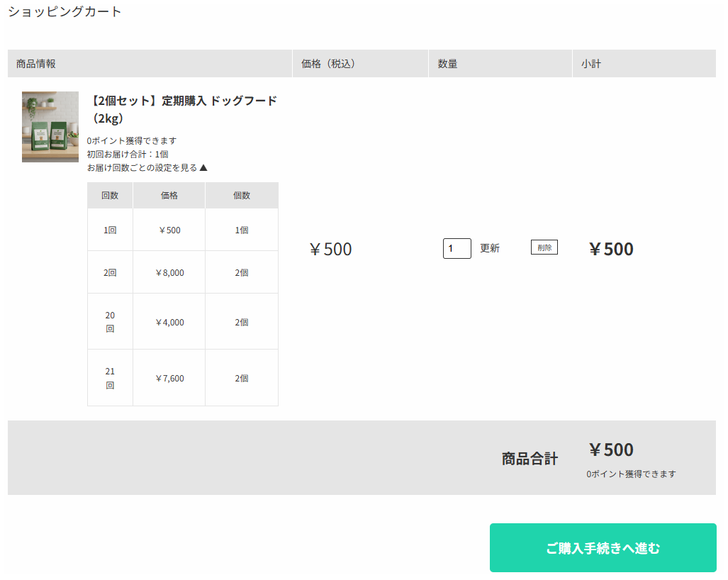The image size is (728, 580).
Task: Click the 個数 header in delivery table
Action: coord(242,196)
